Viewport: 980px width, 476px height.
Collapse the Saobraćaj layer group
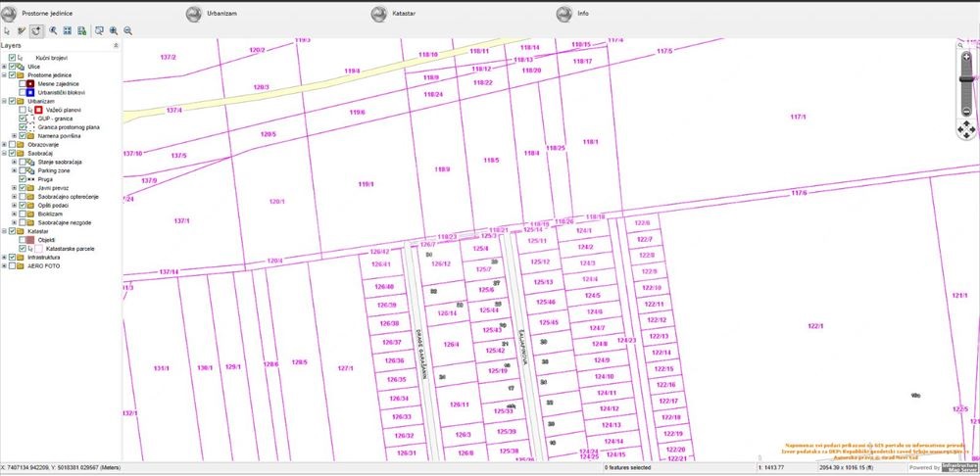click(4, 153)
